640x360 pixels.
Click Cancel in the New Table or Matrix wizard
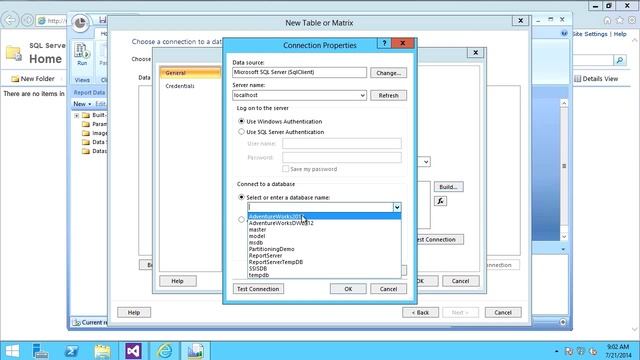point(503,312)
